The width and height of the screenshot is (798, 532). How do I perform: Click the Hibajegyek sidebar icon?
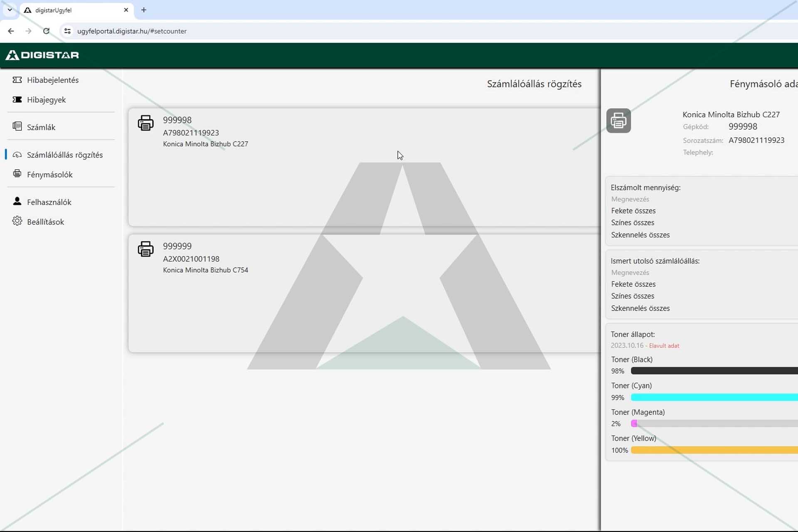[17, 99]
